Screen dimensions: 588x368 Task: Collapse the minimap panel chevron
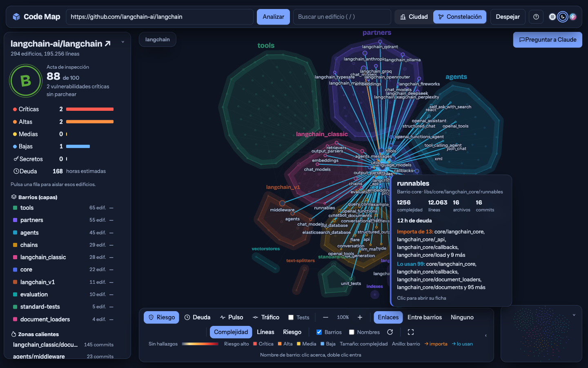pyautogui.click(x=574, y=315)
